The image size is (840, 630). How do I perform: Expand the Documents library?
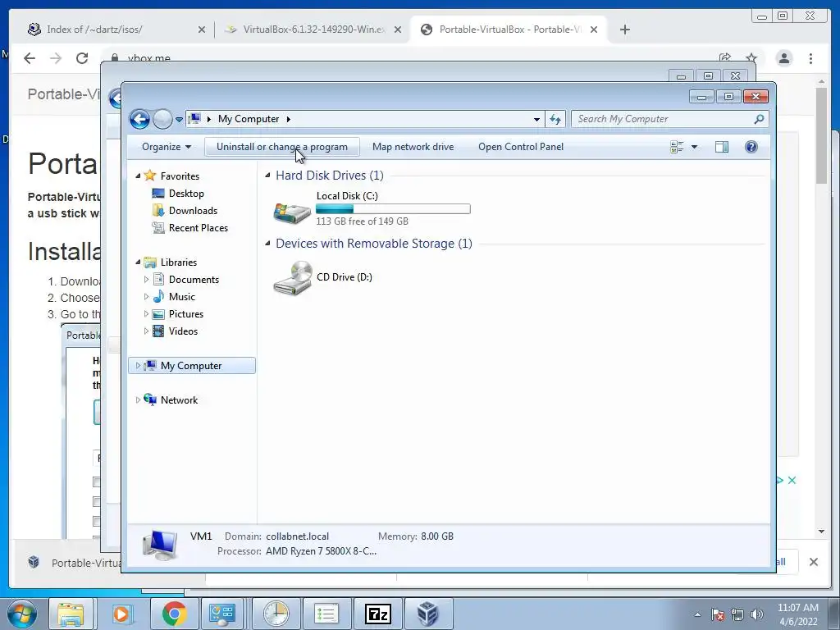click(146, 279)
